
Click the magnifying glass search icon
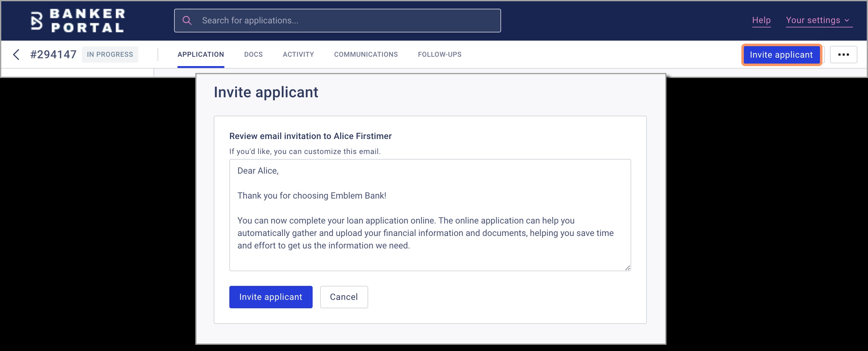[x=187, y=21]
